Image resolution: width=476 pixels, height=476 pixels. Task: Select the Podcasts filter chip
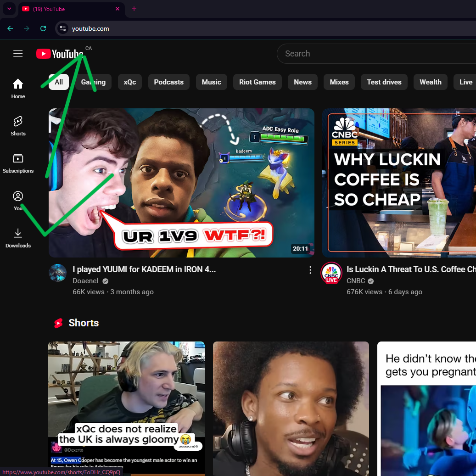point(168,82)
